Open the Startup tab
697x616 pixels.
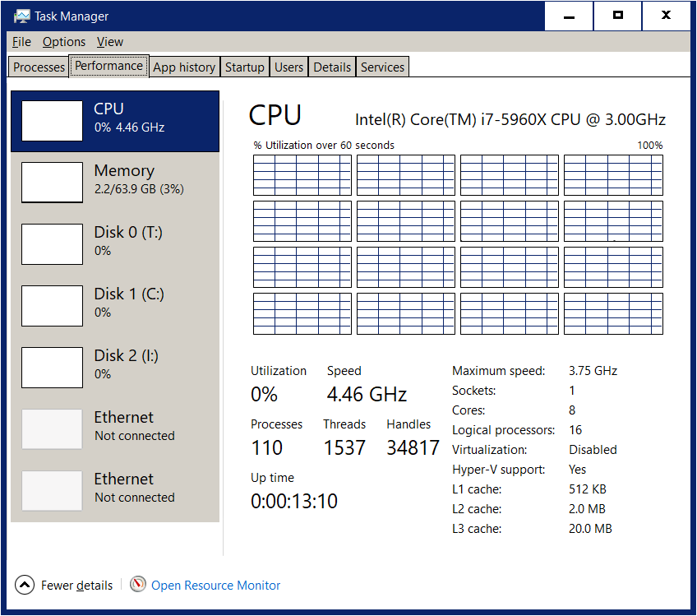tap(244, 67)
